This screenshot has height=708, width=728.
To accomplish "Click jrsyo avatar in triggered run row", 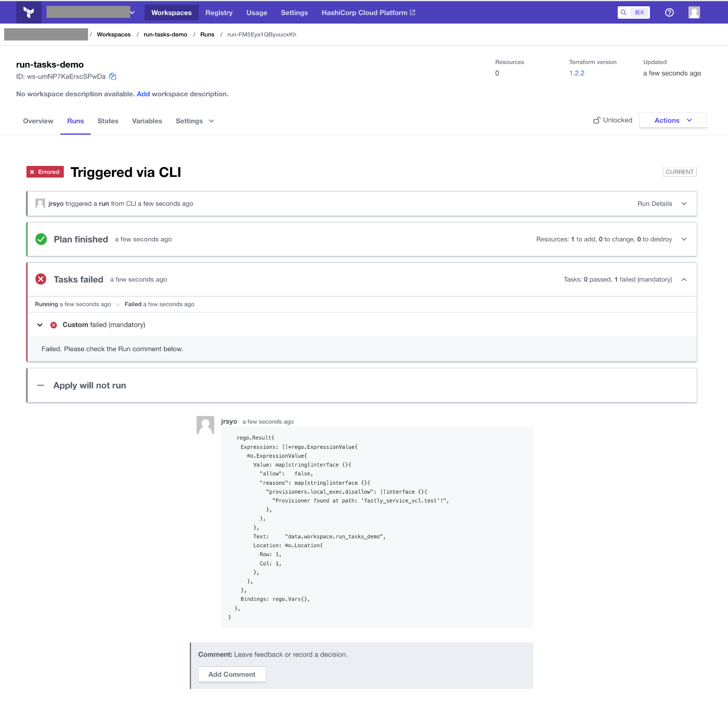I will click(x=40, y=203).
